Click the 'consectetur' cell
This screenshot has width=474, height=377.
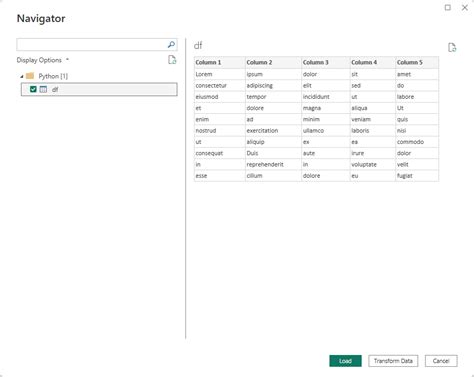click(220, 86)
